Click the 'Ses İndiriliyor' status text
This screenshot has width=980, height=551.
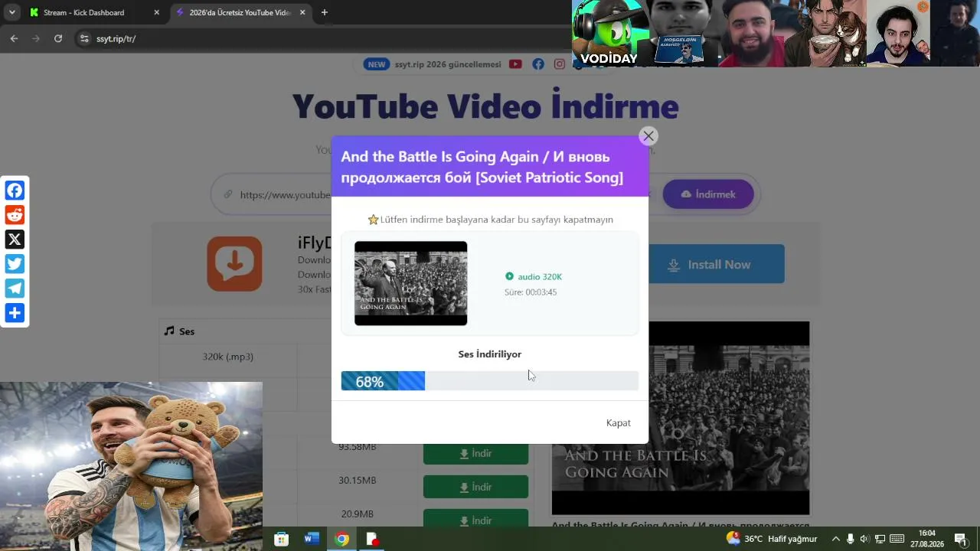tap(490, 354)
